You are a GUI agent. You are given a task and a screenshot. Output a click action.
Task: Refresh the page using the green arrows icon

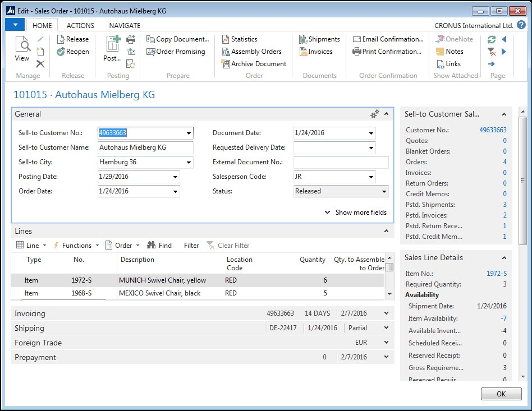coord(491,39)
